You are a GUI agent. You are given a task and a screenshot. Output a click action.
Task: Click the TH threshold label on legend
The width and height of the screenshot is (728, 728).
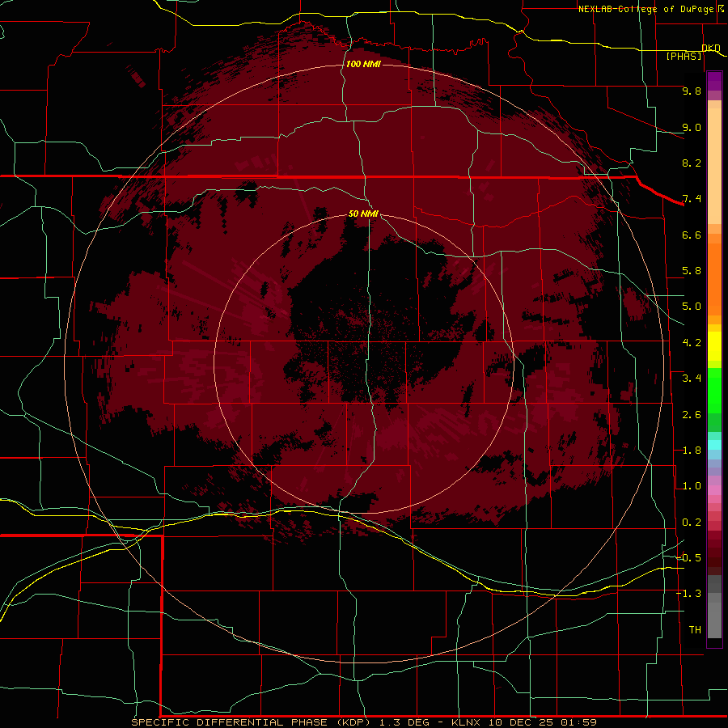click(695, 630)
